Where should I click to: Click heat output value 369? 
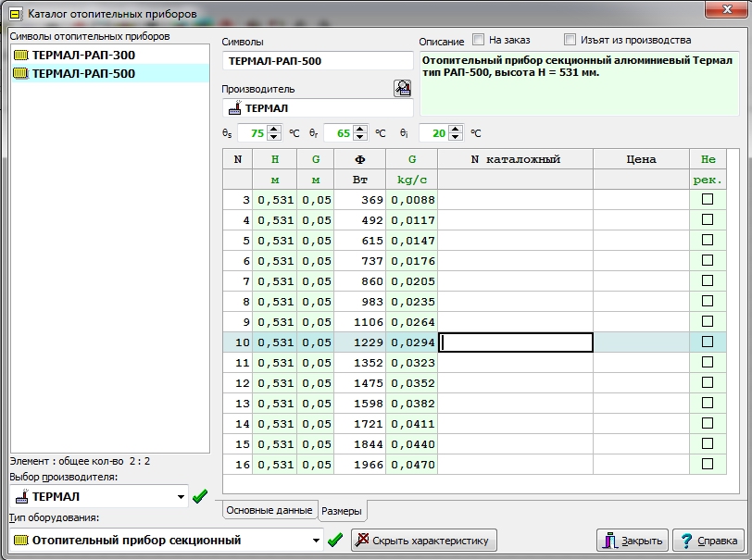pyautogui.click(x=371, y=200)
